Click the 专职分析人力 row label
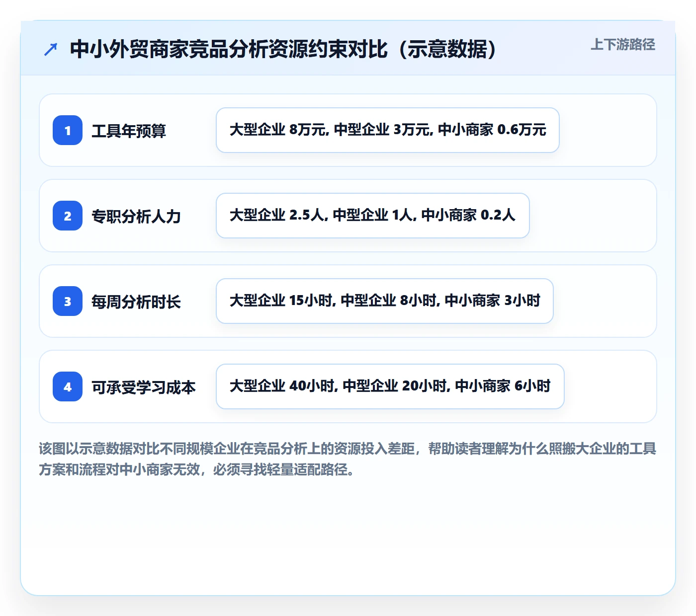The height and width of the screenshot is (616, 696). 136,217
